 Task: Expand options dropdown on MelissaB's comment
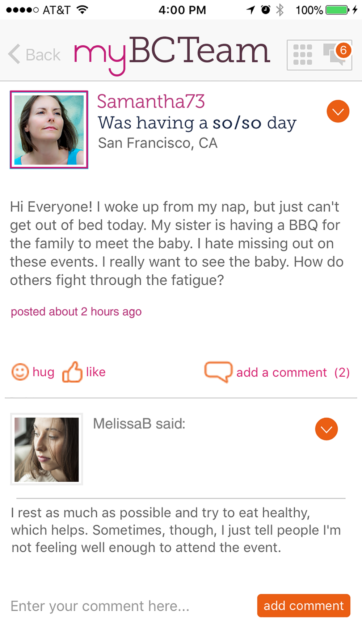326,429
